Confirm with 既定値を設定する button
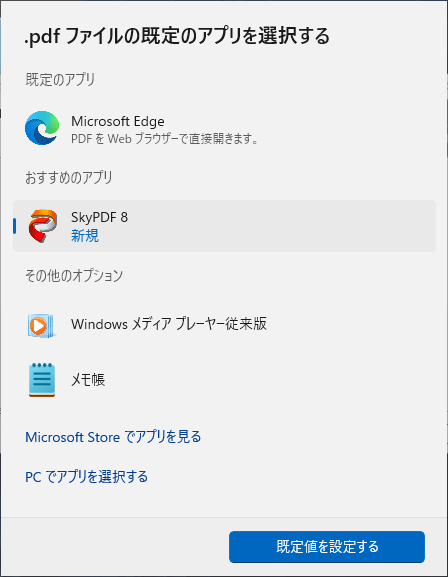 pos(327,547)
